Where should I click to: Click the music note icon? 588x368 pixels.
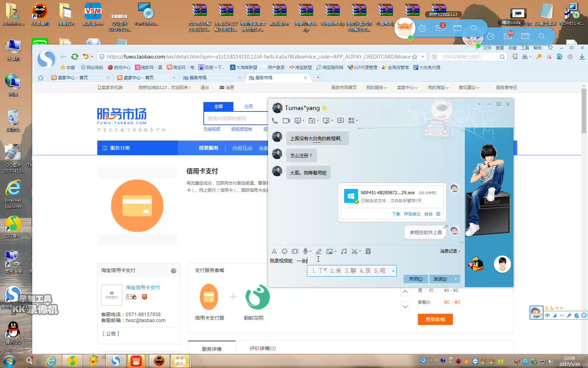pos(344,251)
